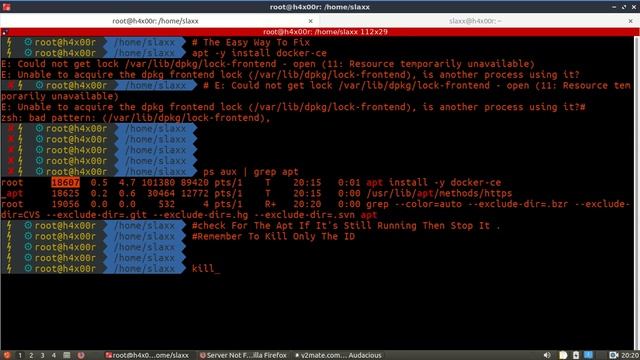The width and height of the screenshot is (640, 360).
Task: Click the volume speaker icon in system tray
Action: 547,355
